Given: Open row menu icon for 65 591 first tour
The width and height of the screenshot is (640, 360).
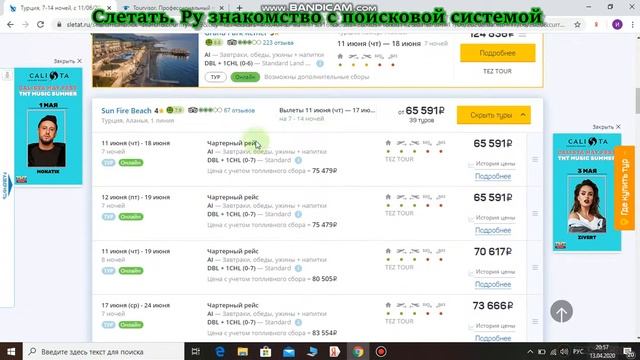Looking at the screenshot, I should [535, 160].
